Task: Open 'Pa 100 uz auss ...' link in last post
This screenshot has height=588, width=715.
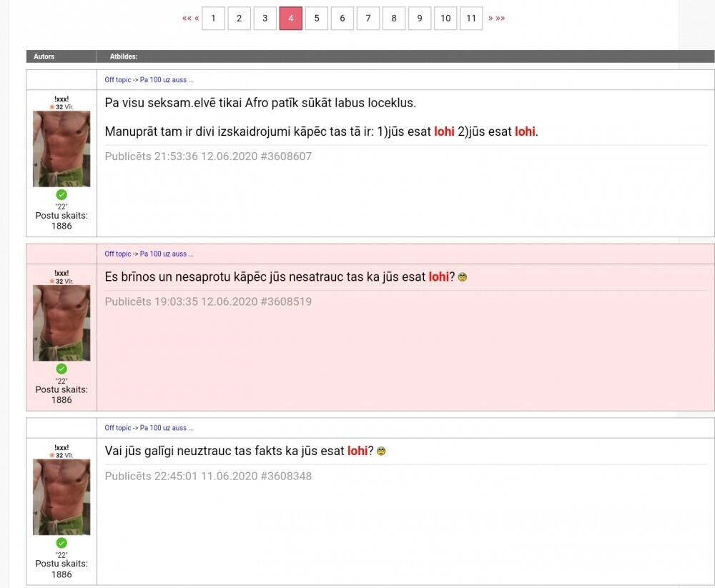Action: click(167, 428)
